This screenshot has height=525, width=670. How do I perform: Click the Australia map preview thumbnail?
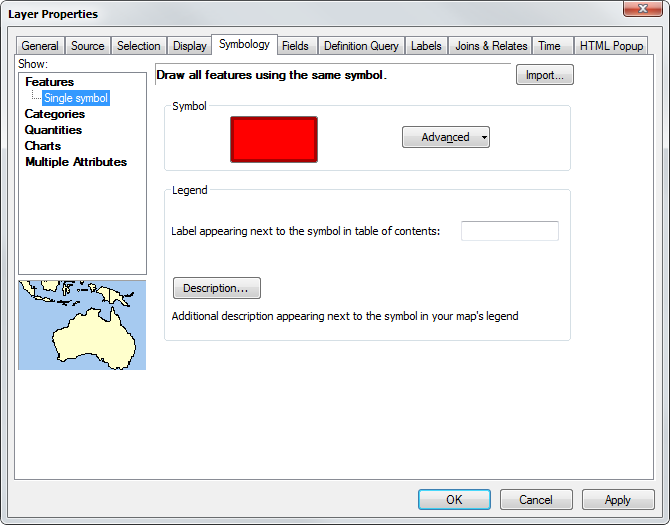(x=82, y=325)
